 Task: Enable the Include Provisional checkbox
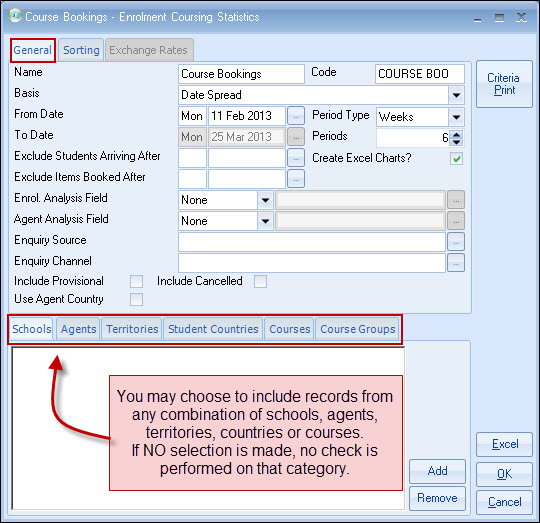[x=136, y=281]
